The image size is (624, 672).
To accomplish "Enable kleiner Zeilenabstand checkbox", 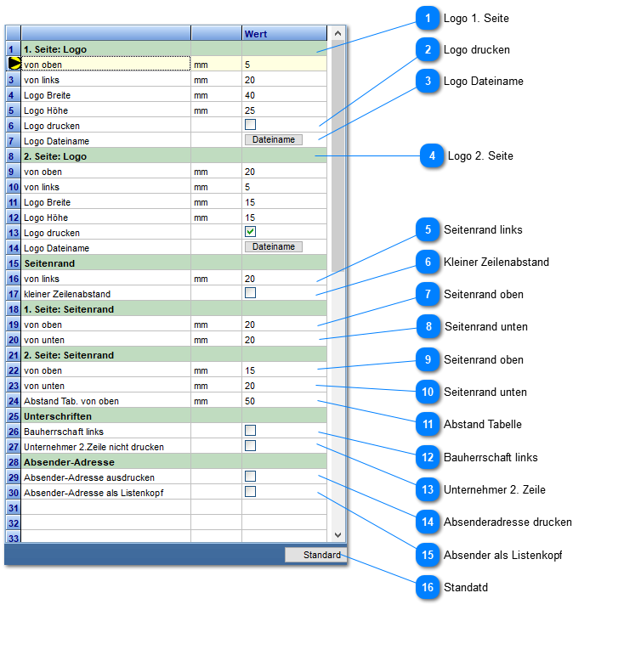I will [250, 293].
